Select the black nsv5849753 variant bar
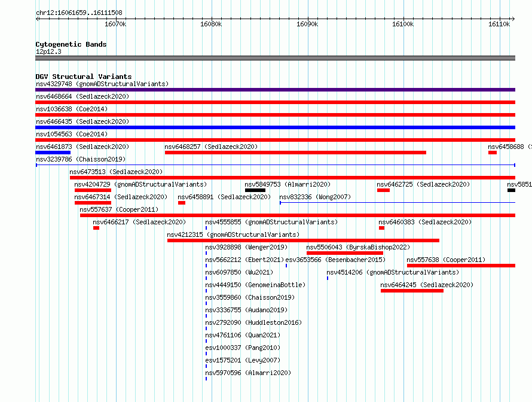The width and height of the screenshot is (532, 402). 255,190
